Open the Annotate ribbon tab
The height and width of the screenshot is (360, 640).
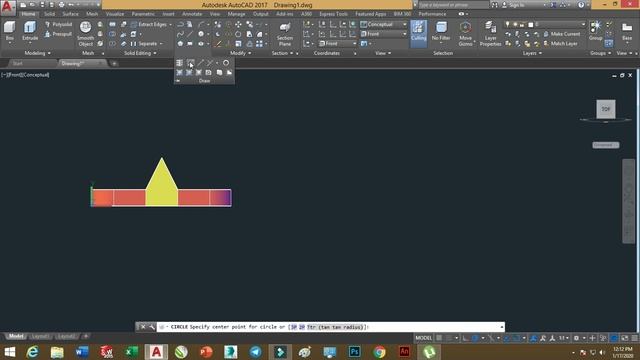tap(192, 14)
